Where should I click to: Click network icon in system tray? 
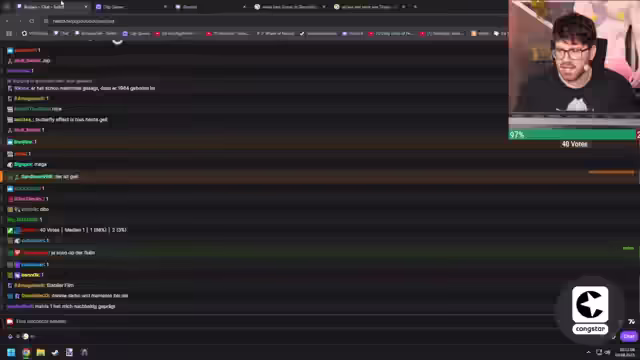[x=599, y=352]
